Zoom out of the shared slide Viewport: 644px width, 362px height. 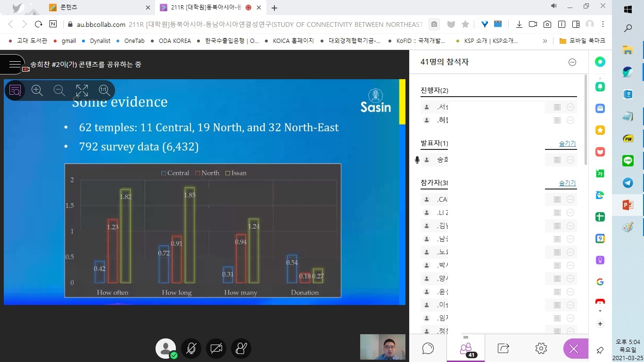click(59, 90)
